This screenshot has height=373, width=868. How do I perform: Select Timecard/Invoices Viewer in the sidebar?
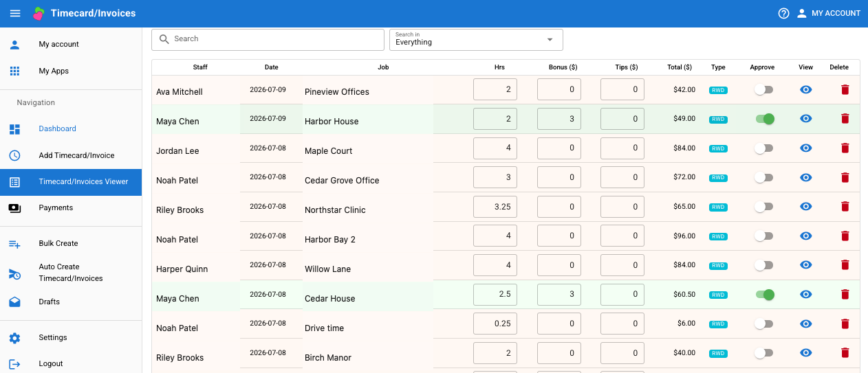(x=71, y=182)
